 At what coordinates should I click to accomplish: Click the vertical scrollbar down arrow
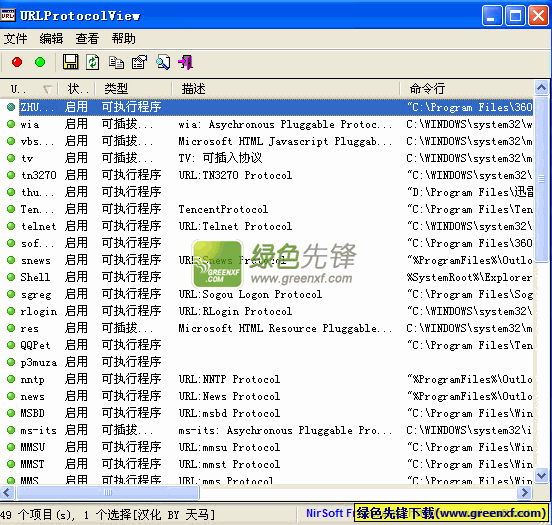click(x=541, y=476)
